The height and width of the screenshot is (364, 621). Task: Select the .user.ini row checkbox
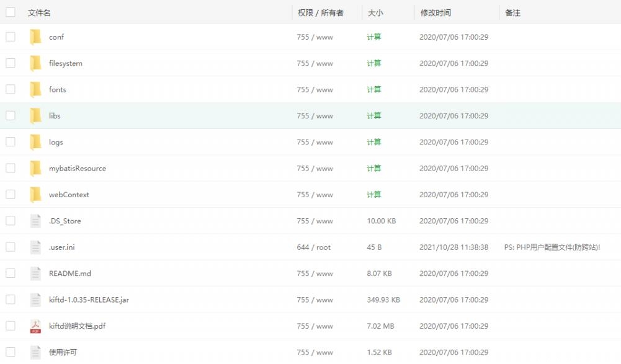click(x=11, y=247)
